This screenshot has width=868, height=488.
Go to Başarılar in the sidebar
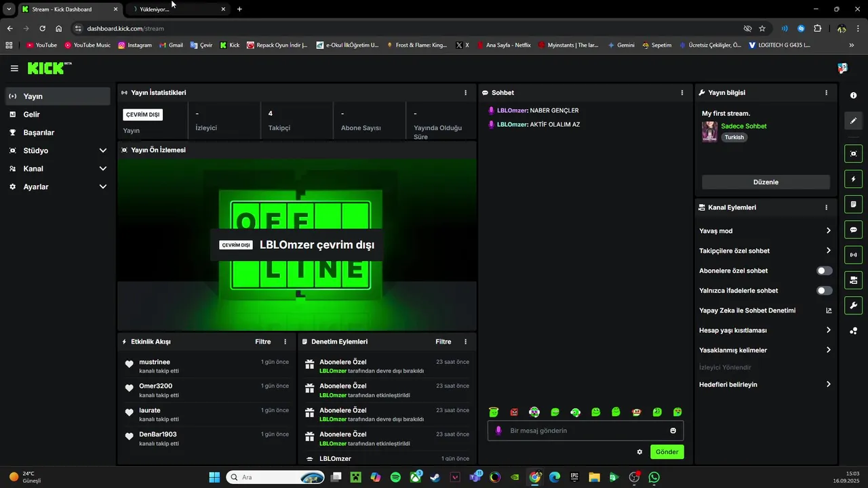(58, 132)
